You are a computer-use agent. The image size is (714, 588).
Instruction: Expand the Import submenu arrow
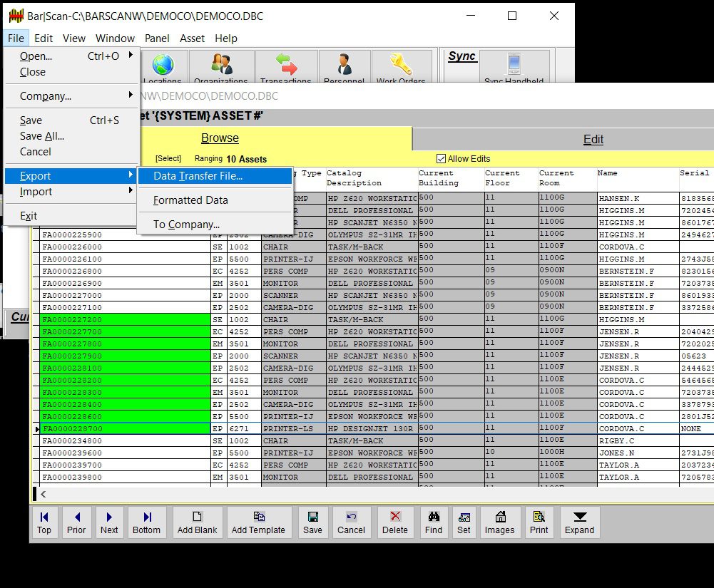(x=131, y=190)
